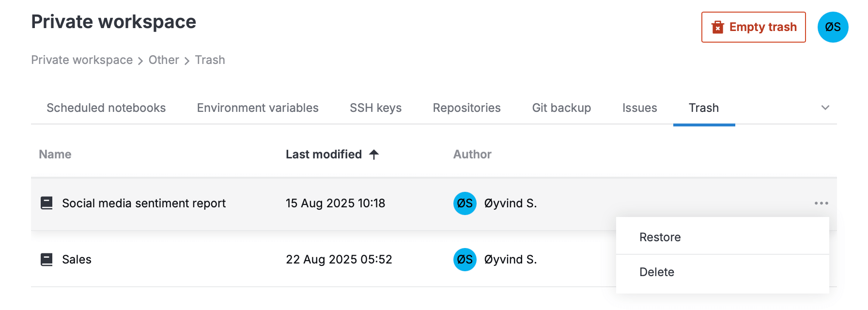Sort the list by the Name column
The width and height of the screenshot is (868, 310).
tap(55, 155)
